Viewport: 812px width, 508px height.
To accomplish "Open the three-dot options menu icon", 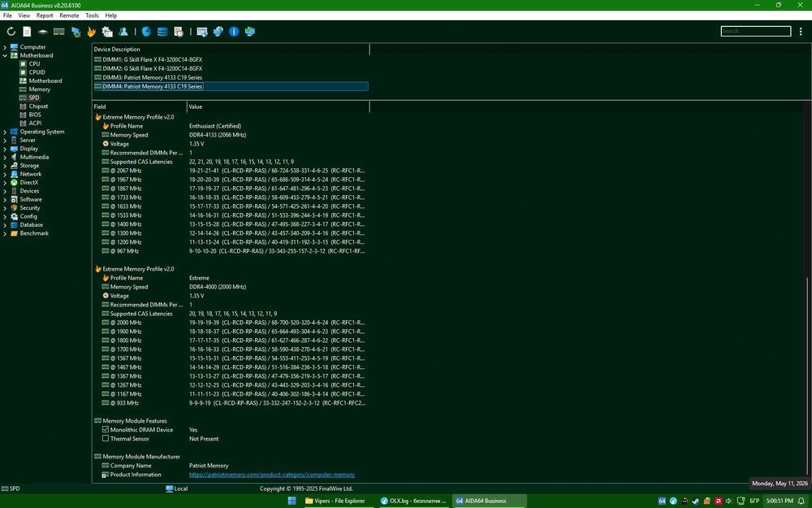I will pyautogui.click(x=801, y=32).
